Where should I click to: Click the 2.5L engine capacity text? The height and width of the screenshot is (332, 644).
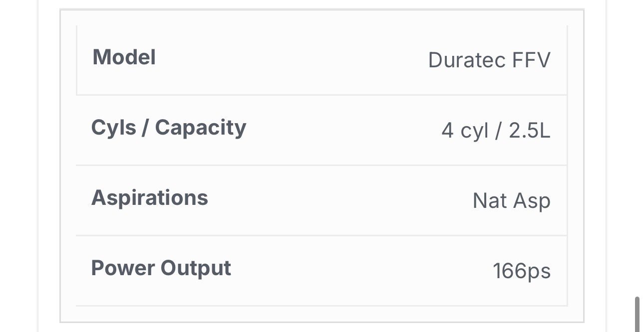pos(529,131)
